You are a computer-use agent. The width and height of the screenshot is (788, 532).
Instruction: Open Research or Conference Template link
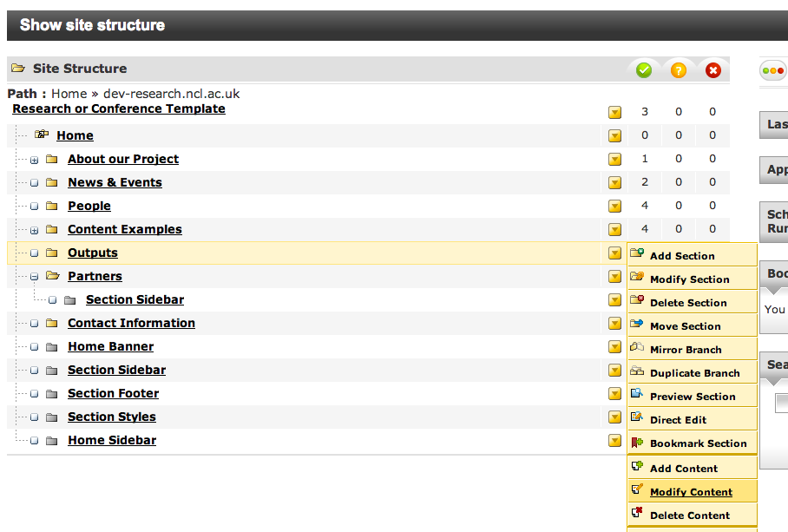coord(119,108)
